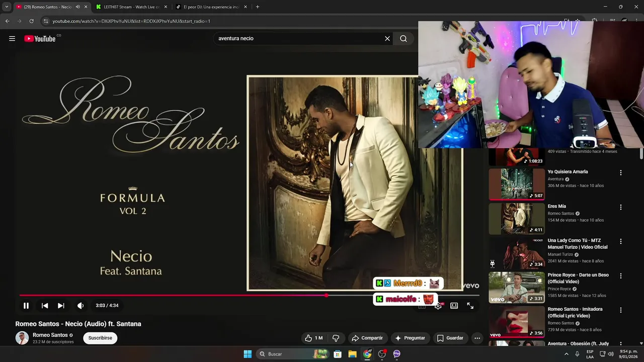Seek on the red progress bar
The height and width of the screenshot is (362, 644).
coord(249,296)
